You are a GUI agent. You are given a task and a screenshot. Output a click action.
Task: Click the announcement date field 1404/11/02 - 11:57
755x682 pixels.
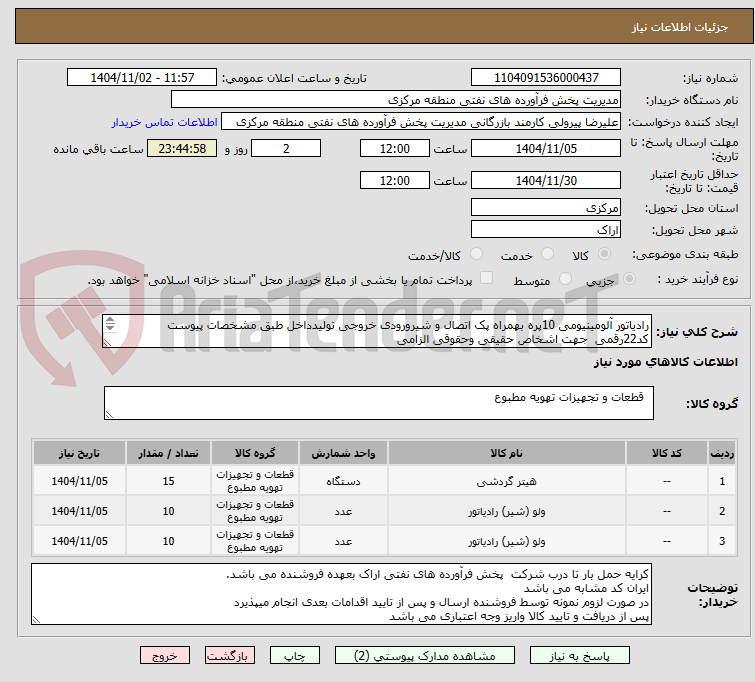[x=142, y=78]
